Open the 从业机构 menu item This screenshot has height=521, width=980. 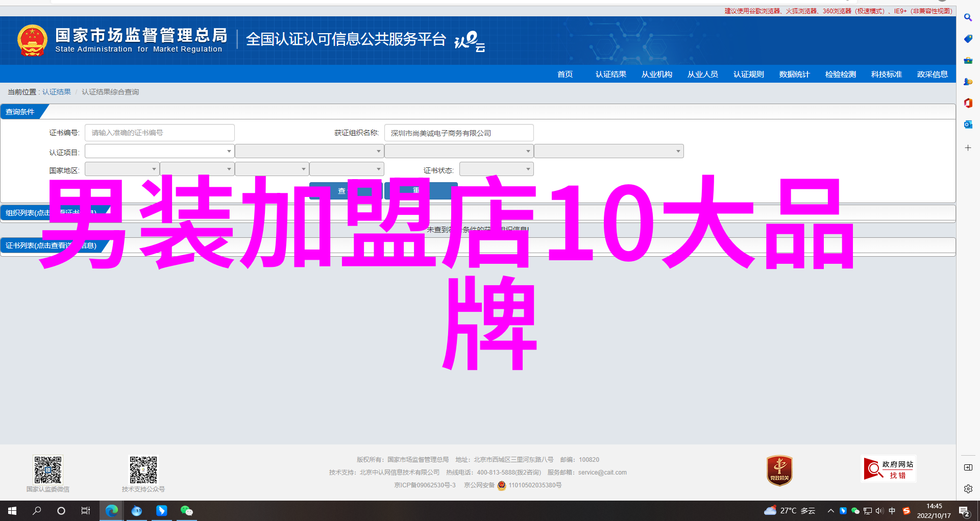[657, 75]
